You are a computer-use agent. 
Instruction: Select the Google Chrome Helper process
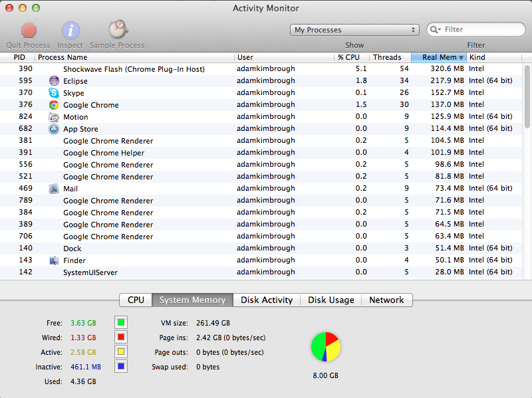pos(261,153)
